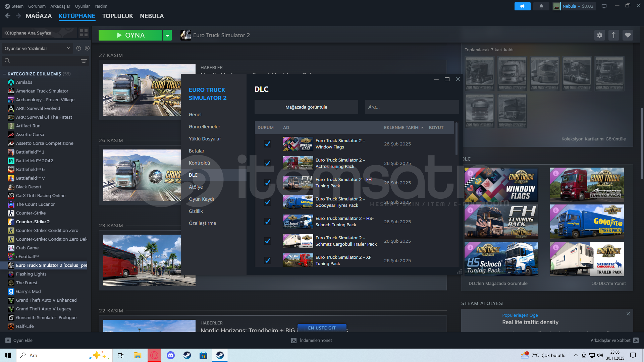Open Discord from the taskbar
Screen dimensions: 644x362
(x=171, y=355)
